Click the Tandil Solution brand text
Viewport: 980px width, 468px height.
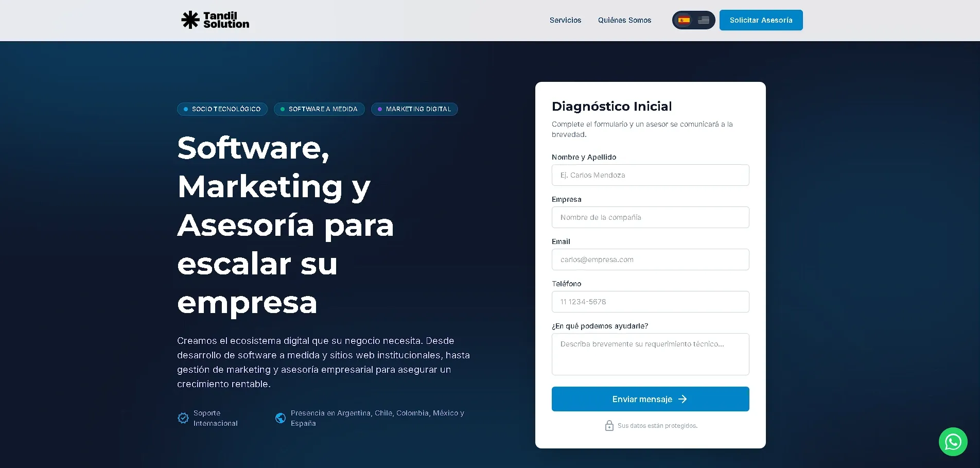[x=226, y=20]
